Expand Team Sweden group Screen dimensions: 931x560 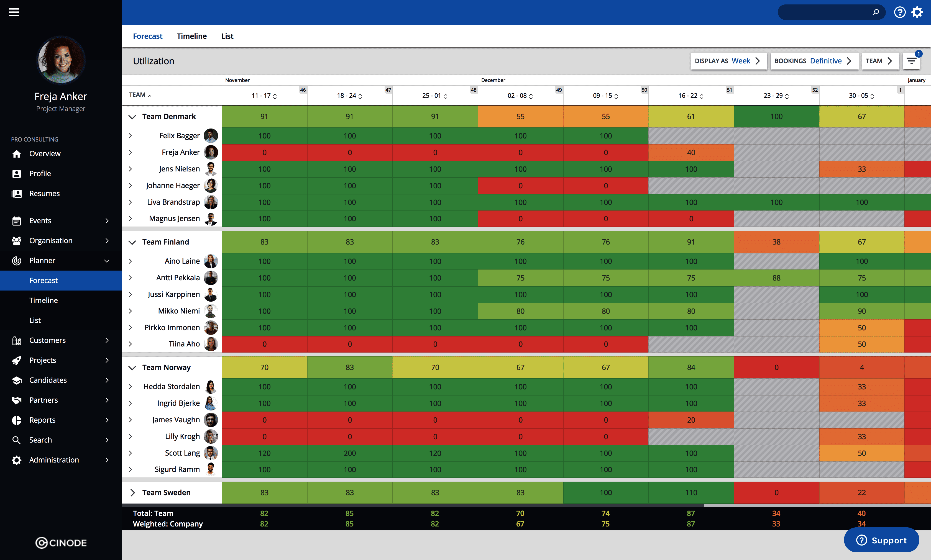132,492
